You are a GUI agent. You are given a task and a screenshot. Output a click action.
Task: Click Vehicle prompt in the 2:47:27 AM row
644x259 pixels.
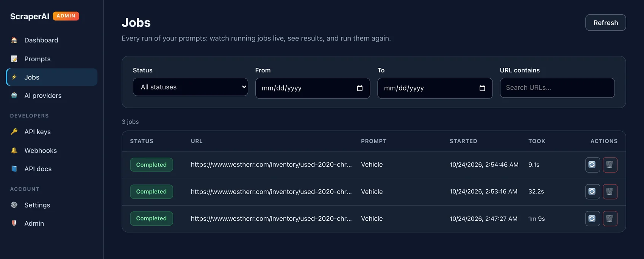372,218
